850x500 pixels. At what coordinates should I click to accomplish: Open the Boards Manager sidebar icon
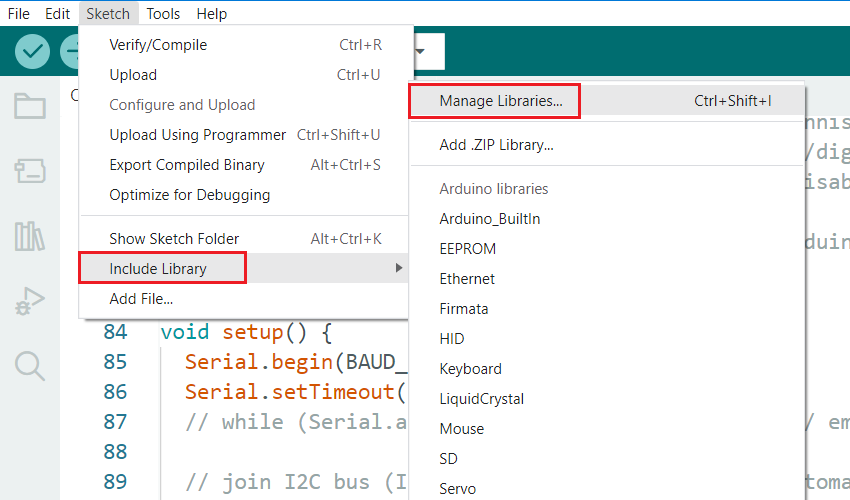pos(30,171)
